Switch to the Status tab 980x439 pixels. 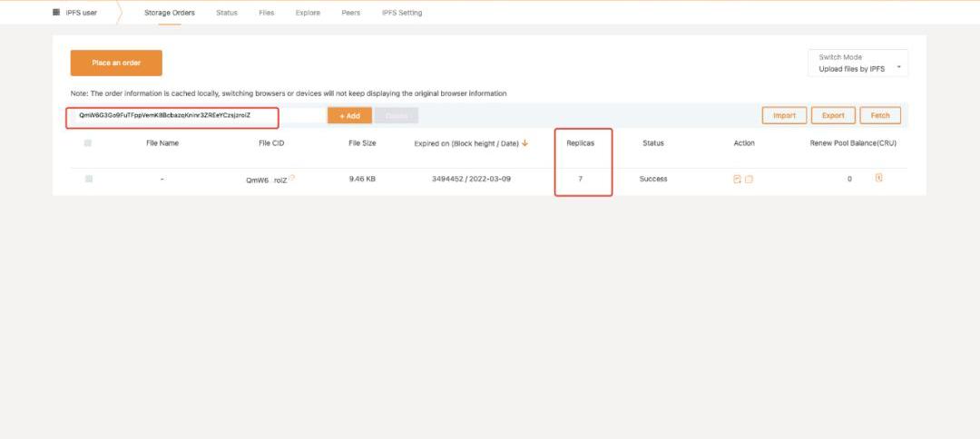(227, 13)
